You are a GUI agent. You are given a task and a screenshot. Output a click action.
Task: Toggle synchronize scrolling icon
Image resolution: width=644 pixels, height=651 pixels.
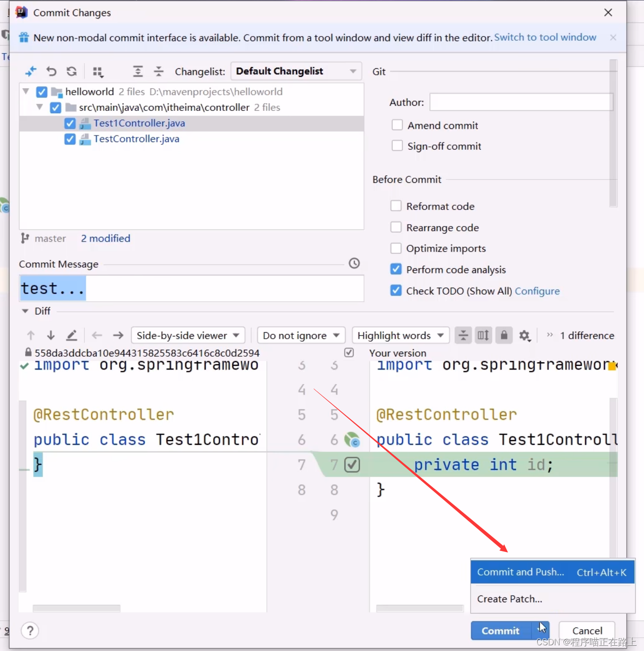[x=483, y=335]
